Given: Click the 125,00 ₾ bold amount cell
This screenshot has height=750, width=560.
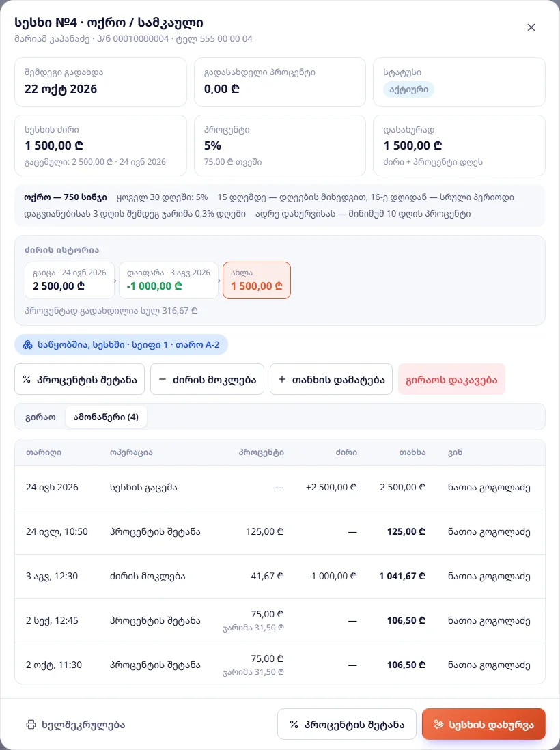Looking at the screenshot, I should pyautogui.click(x=406, y=532).
